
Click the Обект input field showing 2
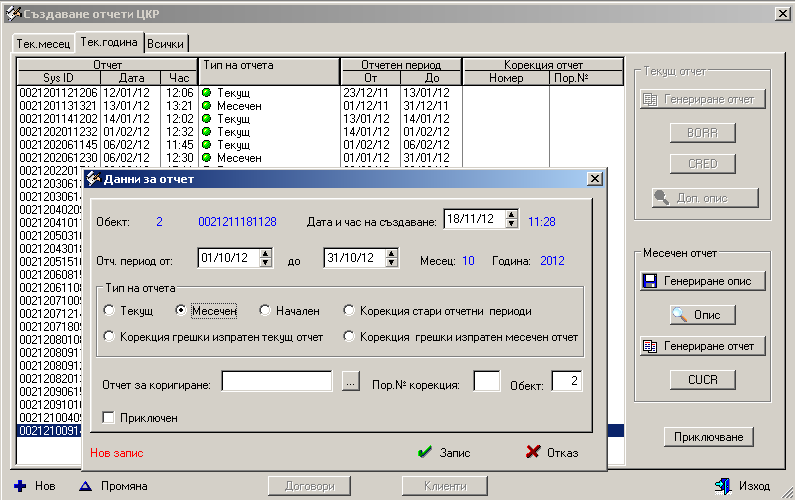(x=567, y=381)
